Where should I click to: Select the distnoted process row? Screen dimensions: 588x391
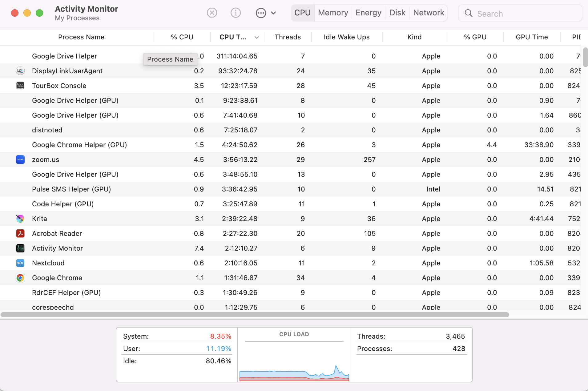pyautogui.click(x=290, y=130)
